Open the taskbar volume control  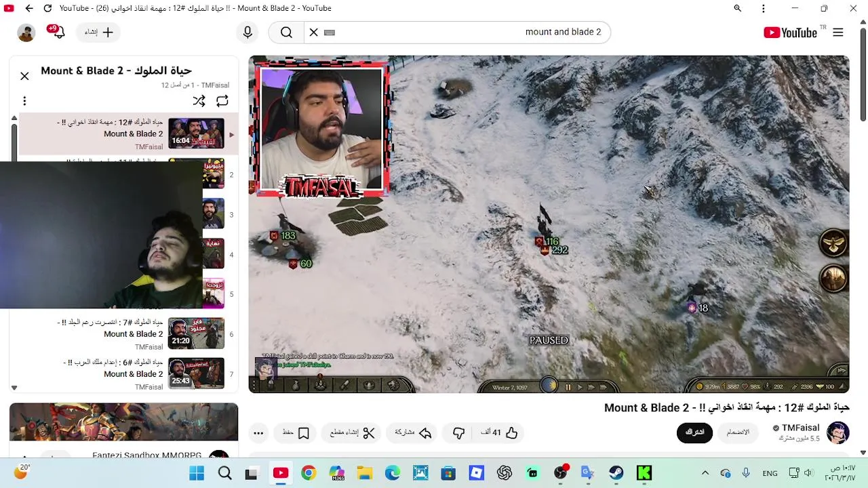808,473
